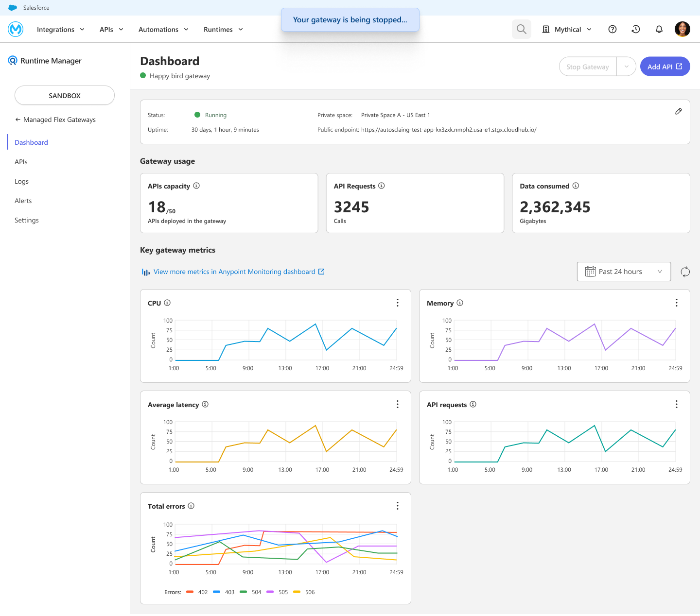Viewport: 700px width, 616px height.
Task: Open the Memory chart three-dot menu
Action: [x=677, y=303]
